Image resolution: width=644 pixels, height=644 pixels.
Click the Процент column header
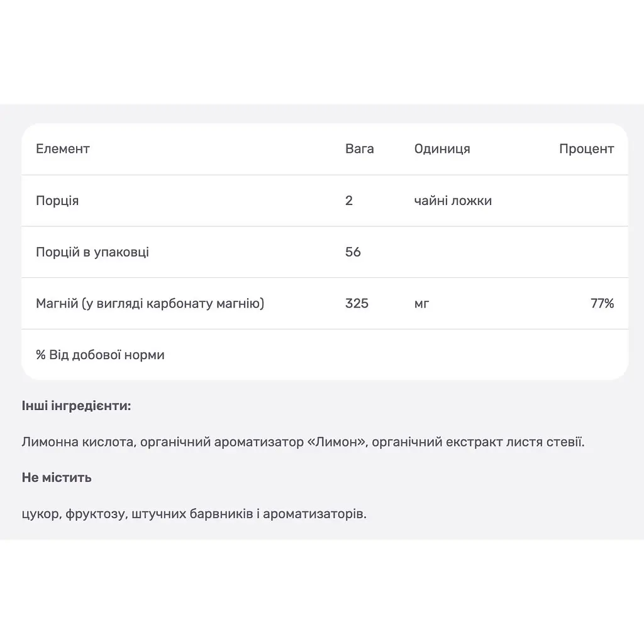tap(586, 148)
